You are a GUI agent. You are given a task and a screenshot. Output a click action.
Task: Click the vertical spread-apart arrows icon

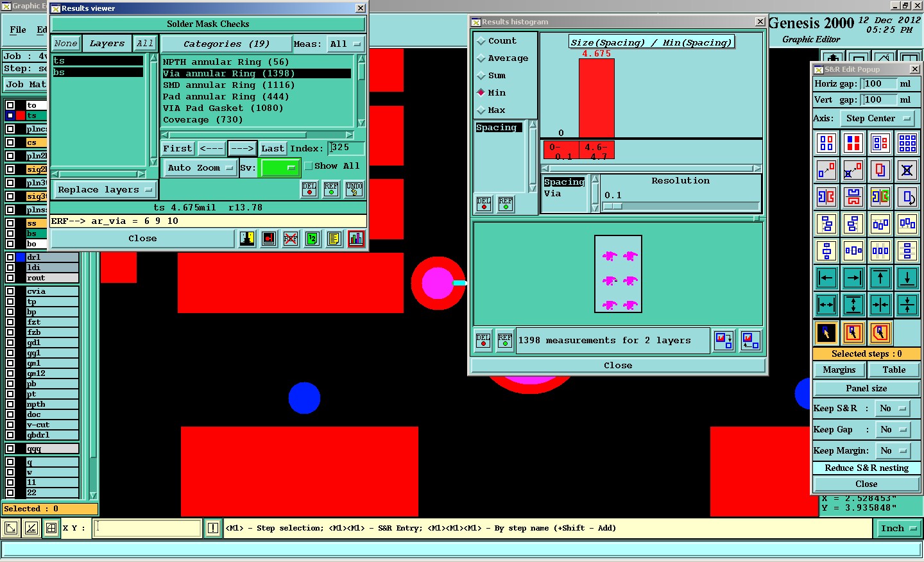pos(853,305)
